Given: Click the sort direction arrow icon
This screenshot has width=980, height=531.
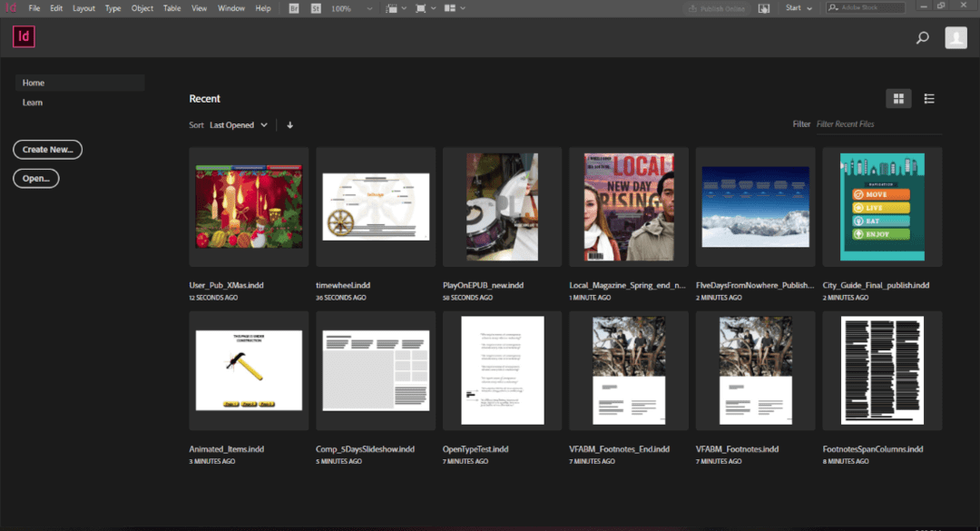Looking at the screenshot, I should coord(289,124).
